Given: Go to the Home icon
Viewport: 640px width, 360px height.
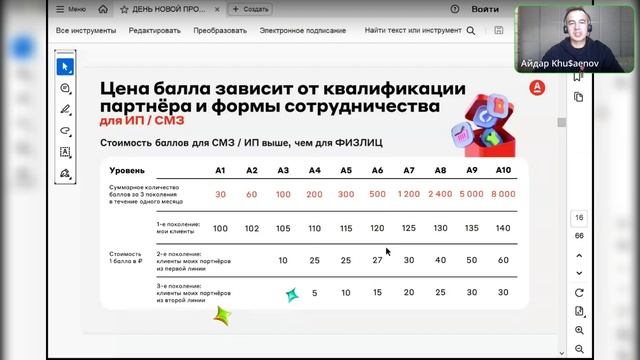Looking at the screenshot, I should pos(103,9).
